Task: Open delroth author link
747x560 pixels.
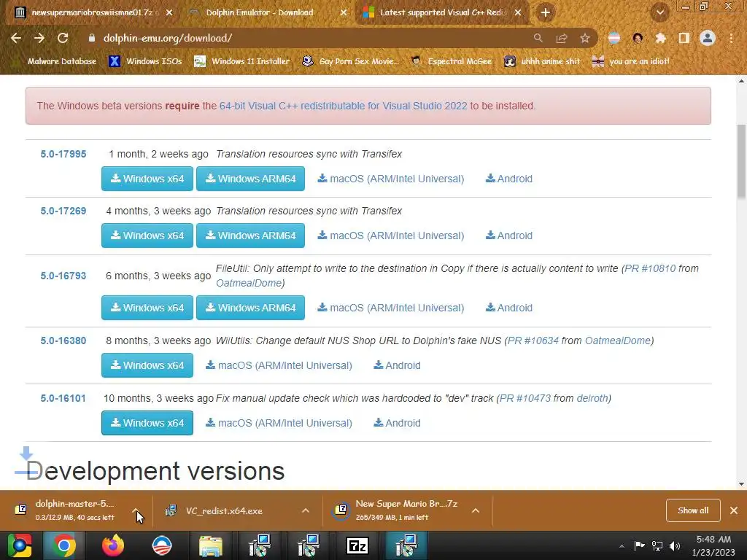Action: click(x=592, y=399)
